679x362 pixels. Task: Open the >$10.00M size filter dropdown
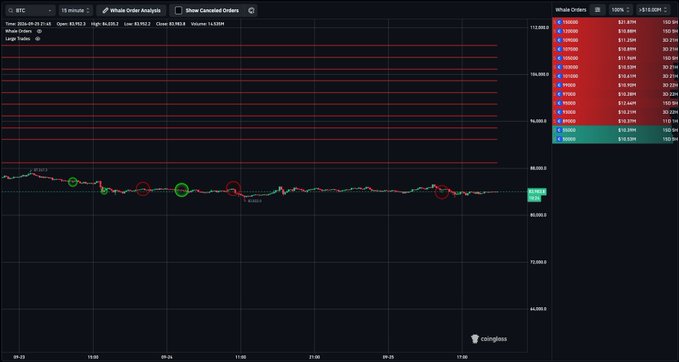point(653,10)
